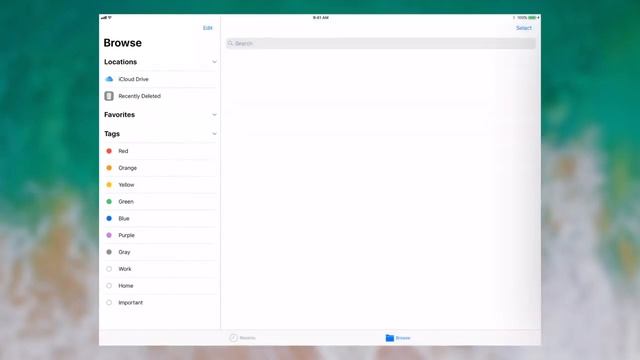Click the Yellow tag label

pos(127,184)
